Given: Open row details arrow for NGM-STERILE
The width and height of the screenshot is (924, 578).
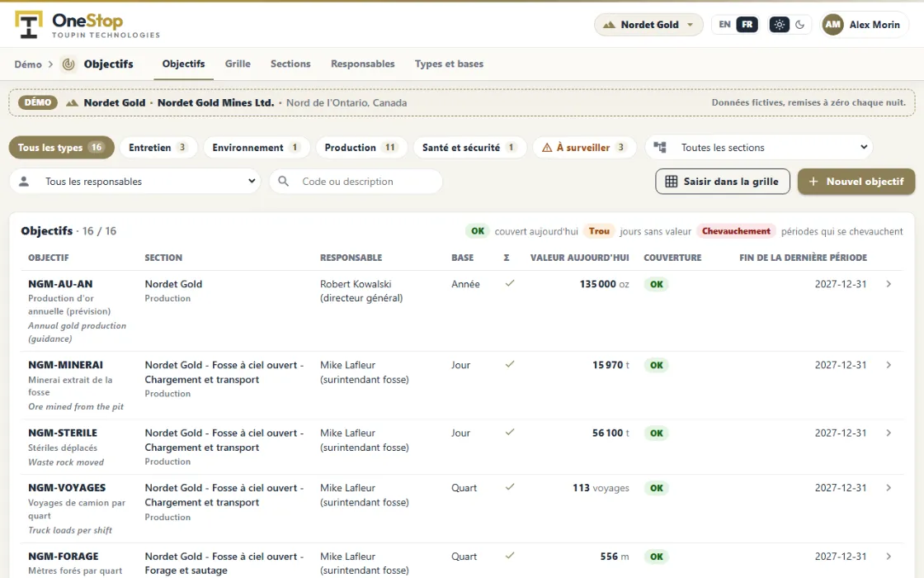Looking at the screenshot, I should click(x=889, y=433).
